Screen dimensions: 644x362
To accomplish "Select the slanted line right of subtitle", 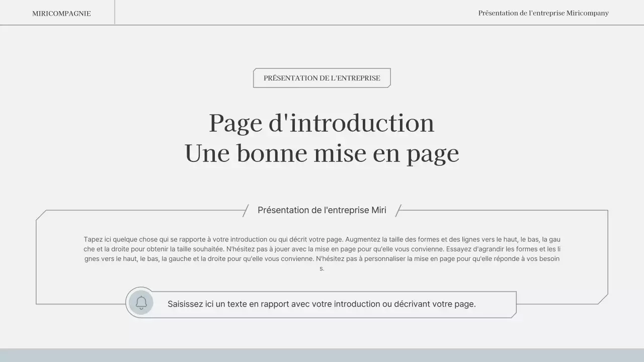I will coord(397,210).
